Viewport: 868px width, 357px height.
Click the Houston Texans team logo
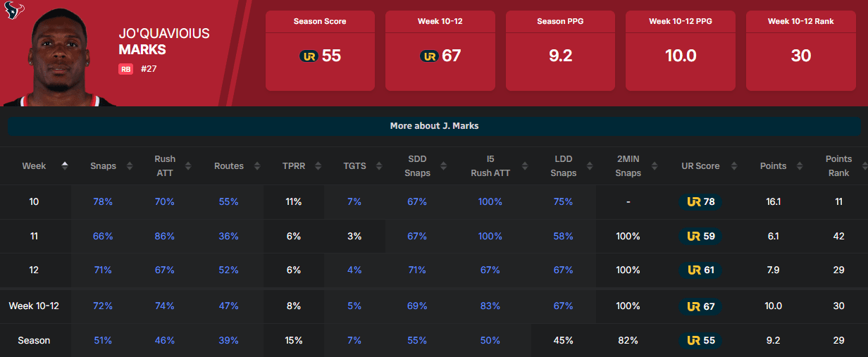click(15, 10)
